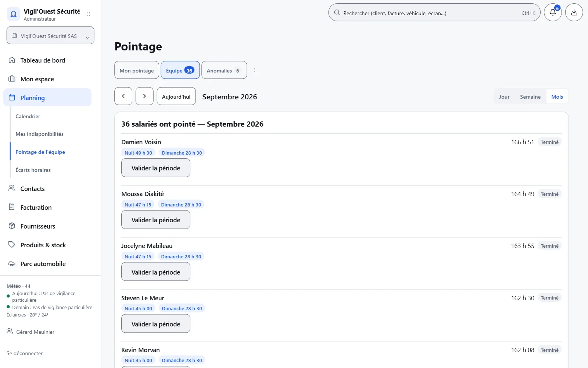Image resolution: width=588 pixels, height=368 pixels.
Task: Click the magnifier search icon
Action: coord(337,13)
